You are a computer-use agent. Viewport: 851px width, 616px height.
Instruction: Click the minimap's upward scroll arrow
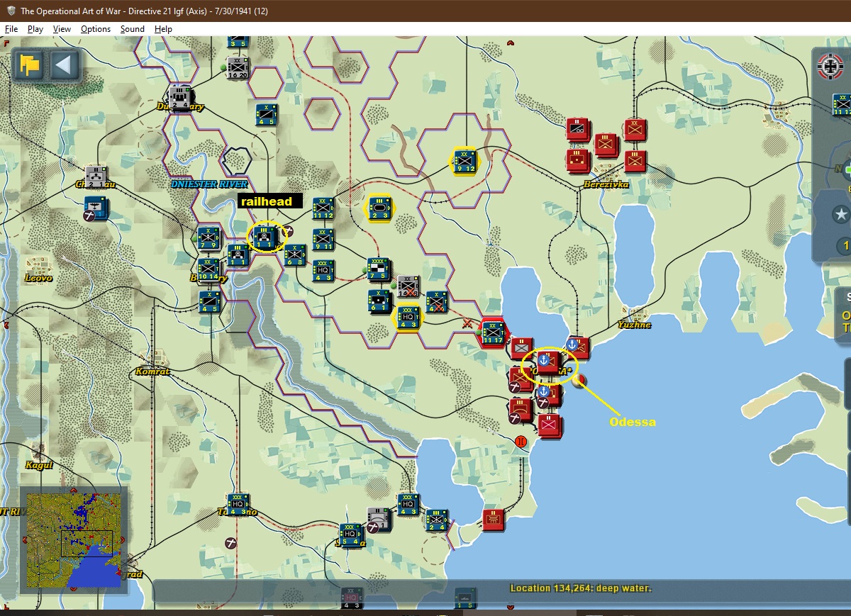click(73, 491)
